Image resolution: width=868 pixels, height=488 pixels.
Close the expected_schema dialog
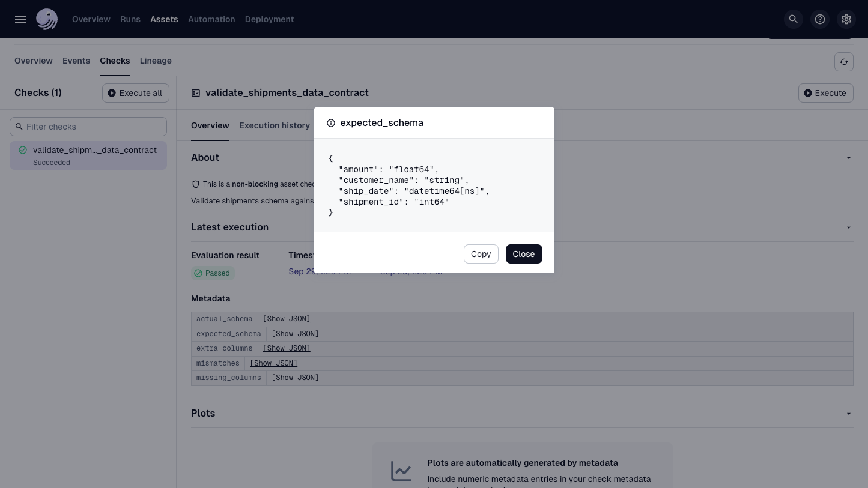tap(523, 254)
